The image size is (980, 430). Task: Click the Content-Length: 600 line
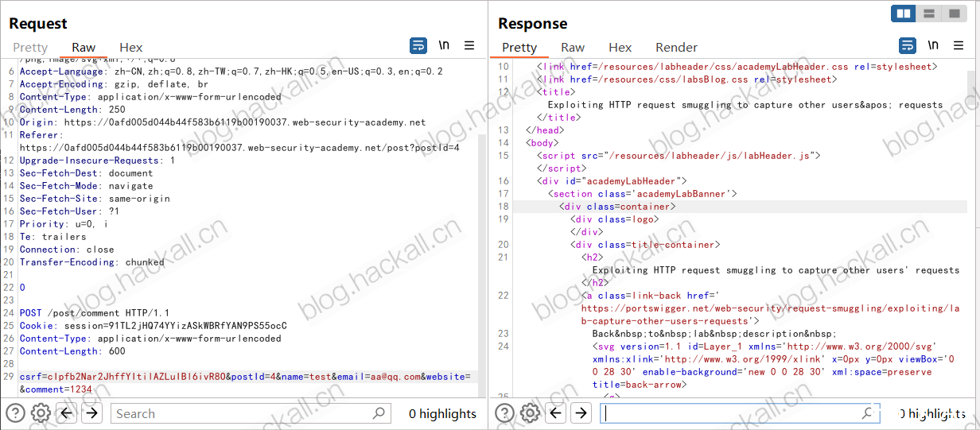(x=72, y=351)
